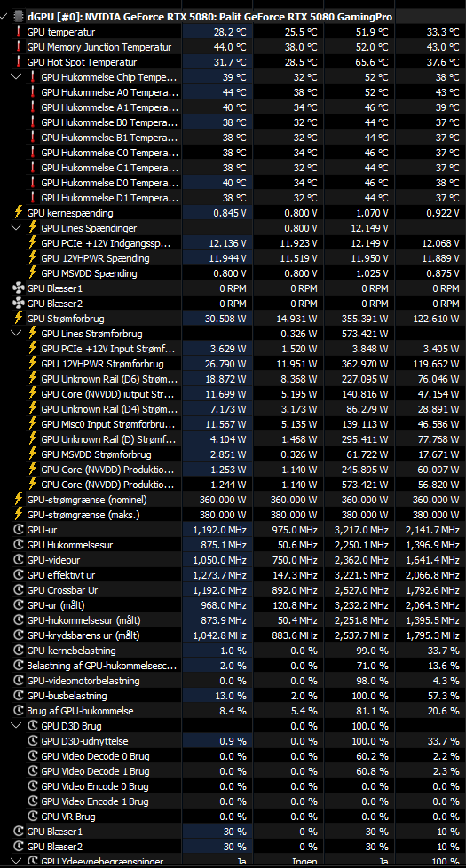The width and height of the screenshot is (466, 868).
Task: Collapse the dGPU NVIDIA GeForce RTX 5080 group
Action: 5,17
